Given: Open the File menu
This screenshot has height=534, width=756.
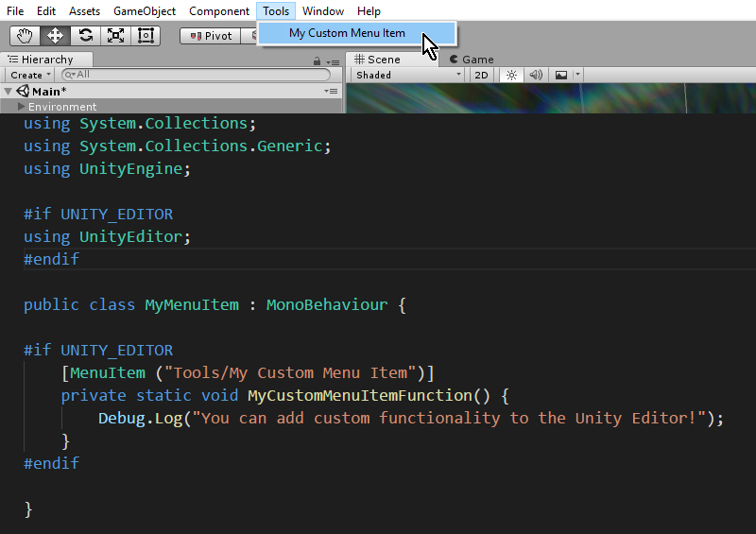Looking at the screenshot, I should point(15,10).
